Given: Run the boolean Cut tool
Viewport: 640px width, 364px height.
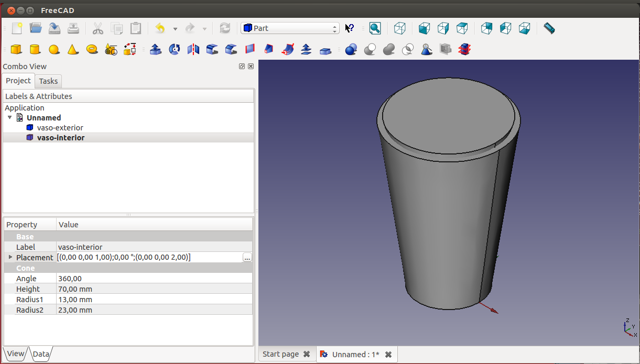Looking at the screenshot, I should [x=370, y=49].
